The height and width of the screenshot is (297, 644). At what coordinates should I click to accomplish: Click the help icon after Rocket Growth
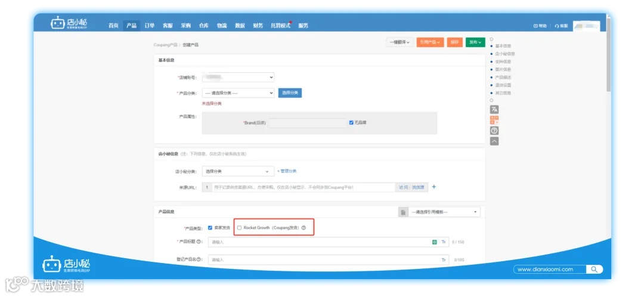(x=304, y=227)
